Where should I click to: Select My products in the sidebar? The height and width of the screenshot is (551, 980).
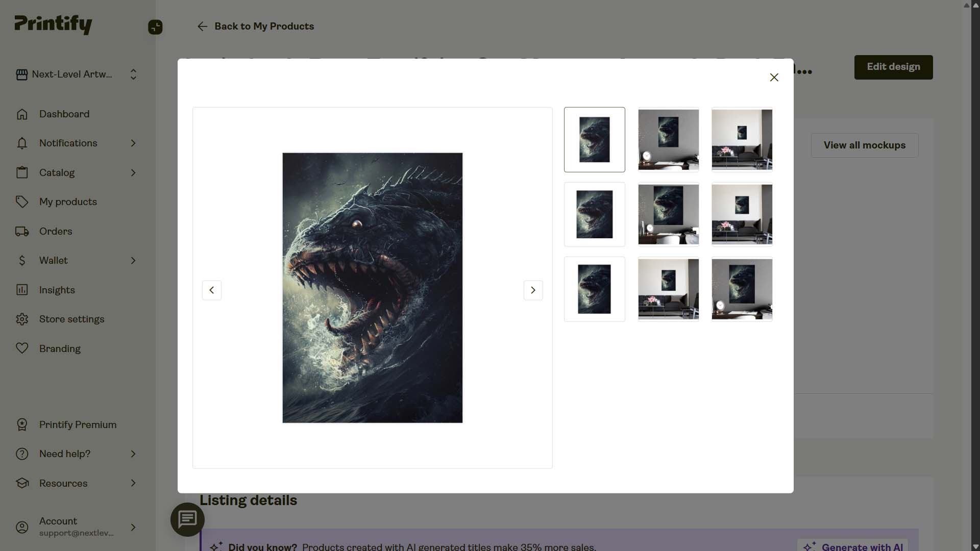[x=68, y=202]
